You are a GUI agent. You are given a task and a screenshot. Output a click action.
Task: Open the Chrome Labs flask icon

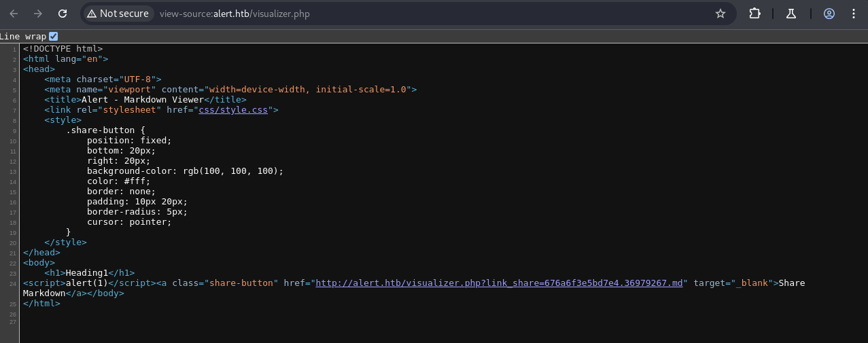pyautogui.click(x=791, y=14)
